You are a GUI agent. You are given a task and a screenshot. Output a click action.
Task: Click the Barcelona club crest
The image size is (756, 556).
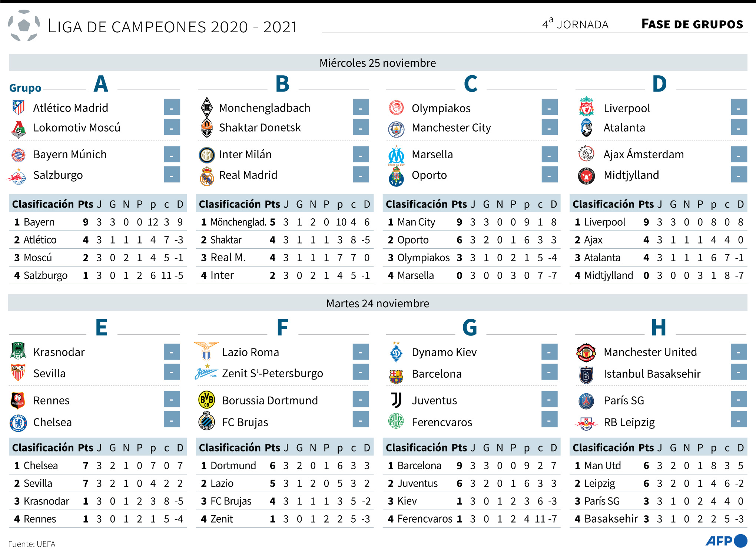tap(396, 376)
